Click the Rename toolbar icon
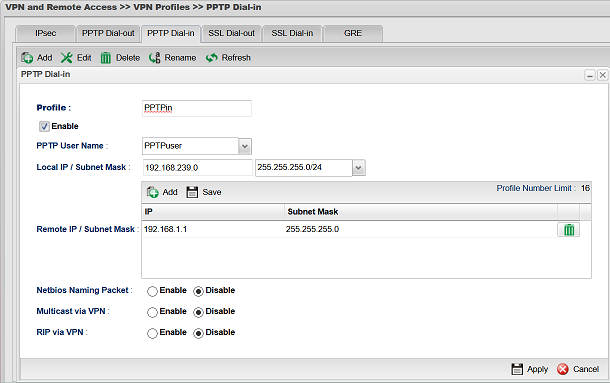 [x=154, y=58]
